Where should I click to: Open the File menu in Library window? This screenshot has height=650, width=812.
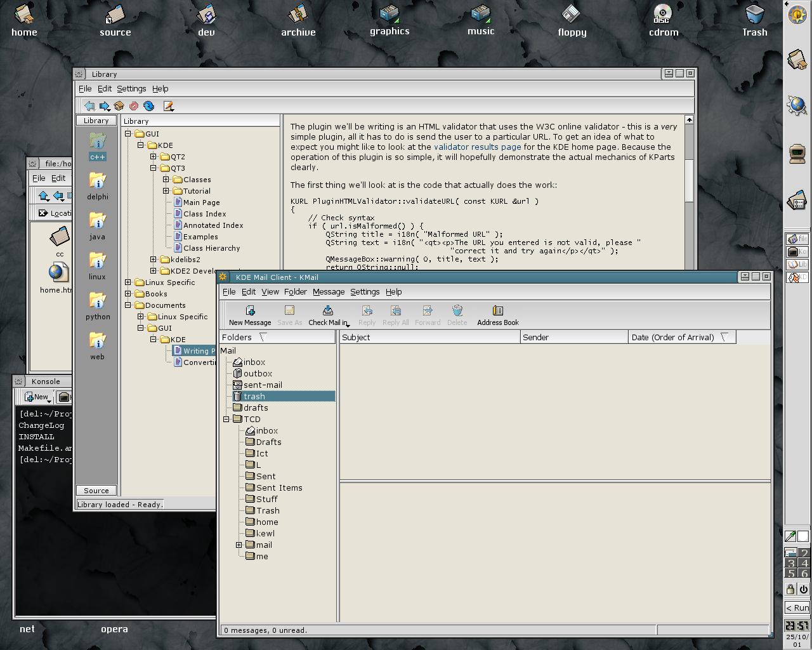coord(85,88)
